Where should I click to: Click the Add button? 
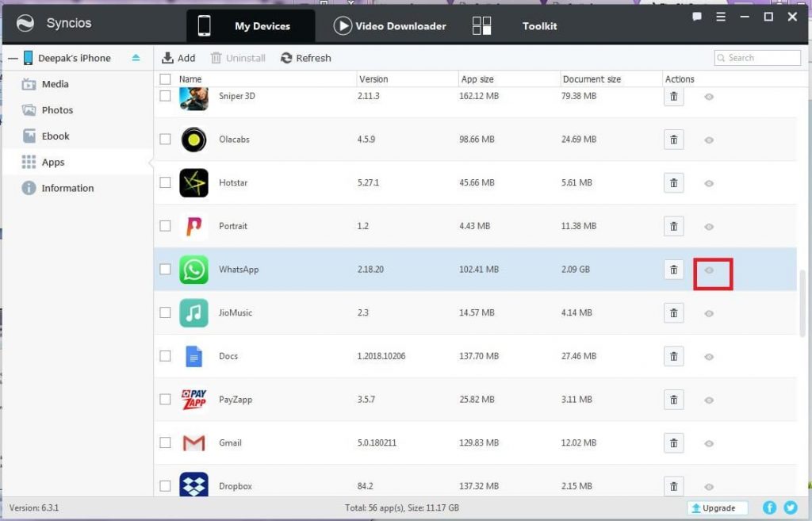coord(178,58)
